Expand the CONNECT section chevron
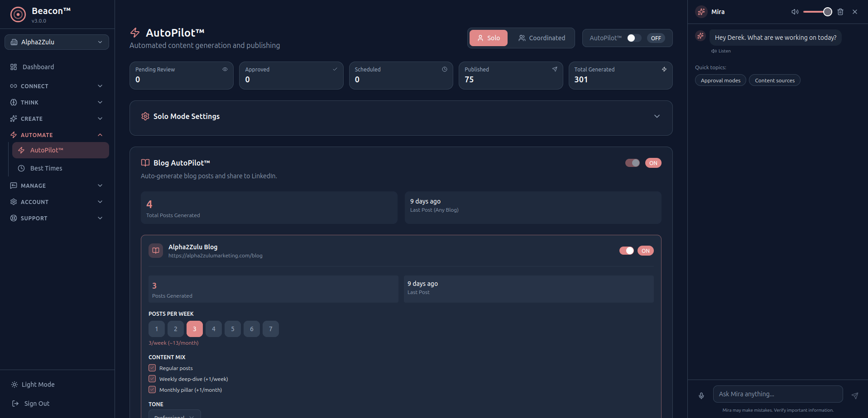 point(100,86)
